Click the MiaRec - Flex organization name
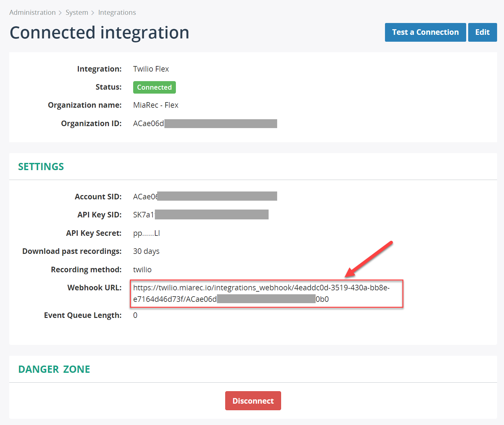Image resolution: width=504 pixels, height=425 pixels. (x=156, y=105)
